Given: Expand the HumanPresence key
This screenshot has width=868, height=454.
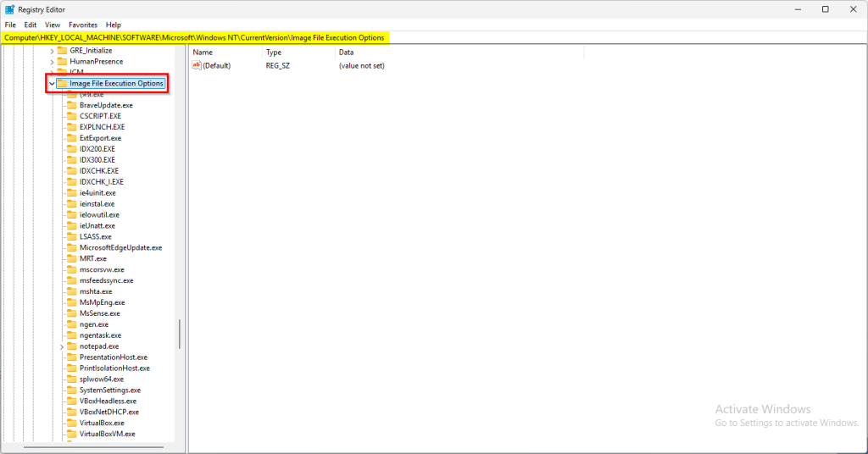Looking at the screenshot, I should coord(52,62).
